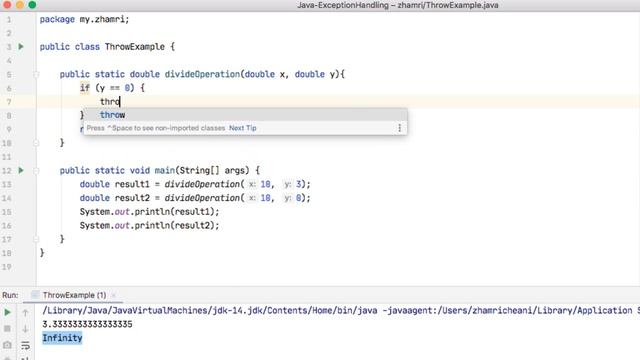Image resolution: width=640 pixels, height=360 pixels.
Task: Click the 'if (y == 0)' condition
Action: [x=107, y=88]
